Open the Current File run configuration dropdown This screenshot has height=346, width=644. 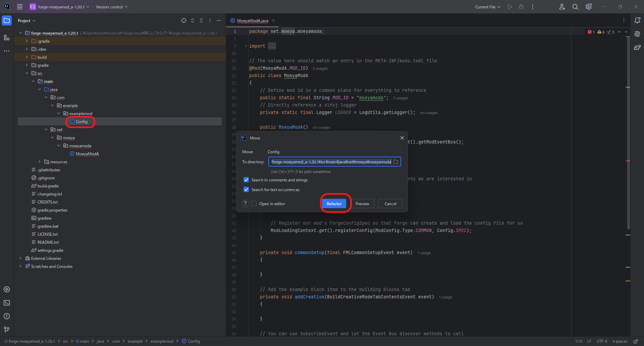click(x=488, y=7)
